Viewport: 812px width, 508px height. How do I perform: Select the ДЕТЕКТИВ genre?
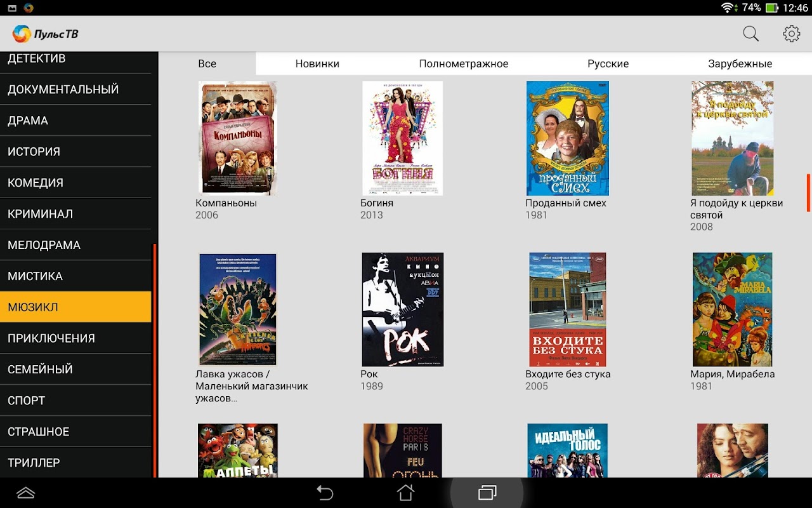click(75, 62)
